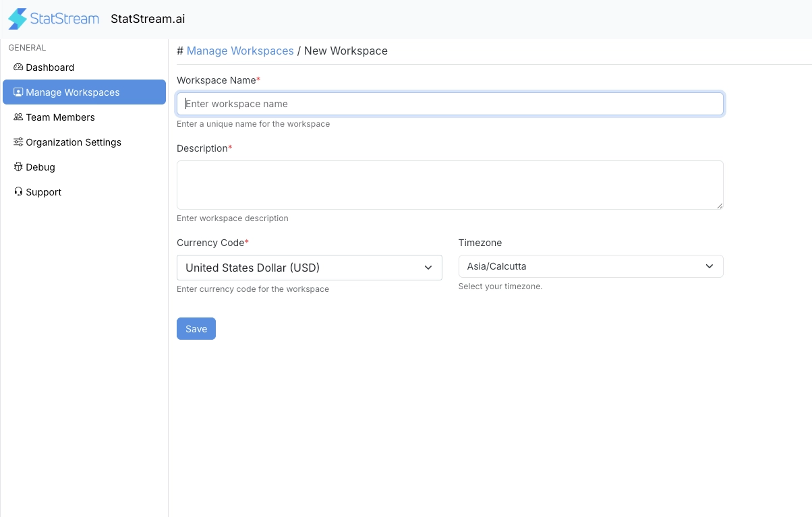
Task: Open Organization Settings menu item
Action: pyautogui.click(x=84, y=142)
